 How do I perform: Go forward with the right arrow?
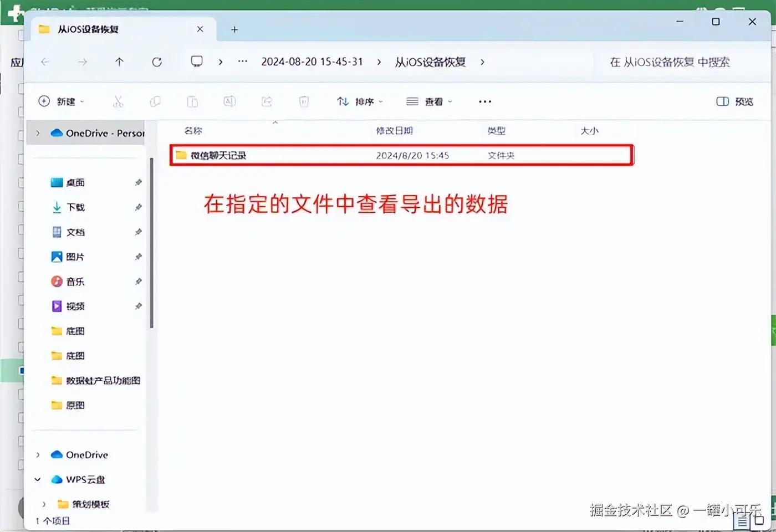83,62
